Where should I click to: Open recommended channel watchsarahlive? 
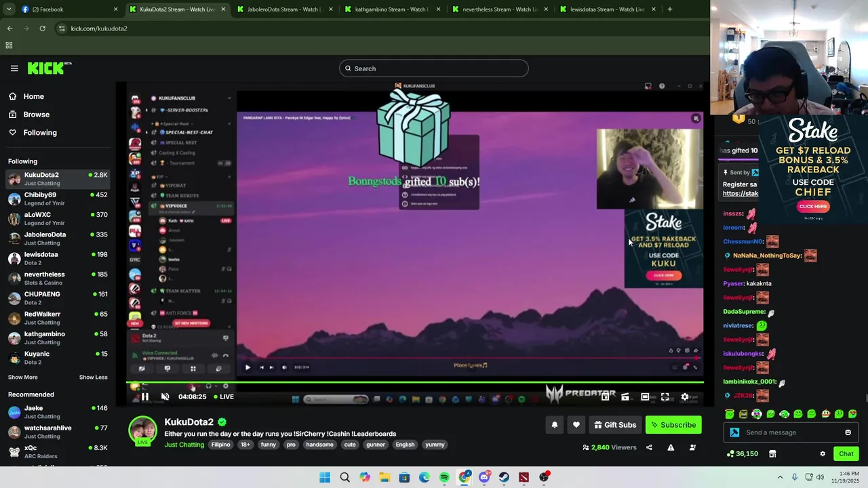click(x=58, y=432)
